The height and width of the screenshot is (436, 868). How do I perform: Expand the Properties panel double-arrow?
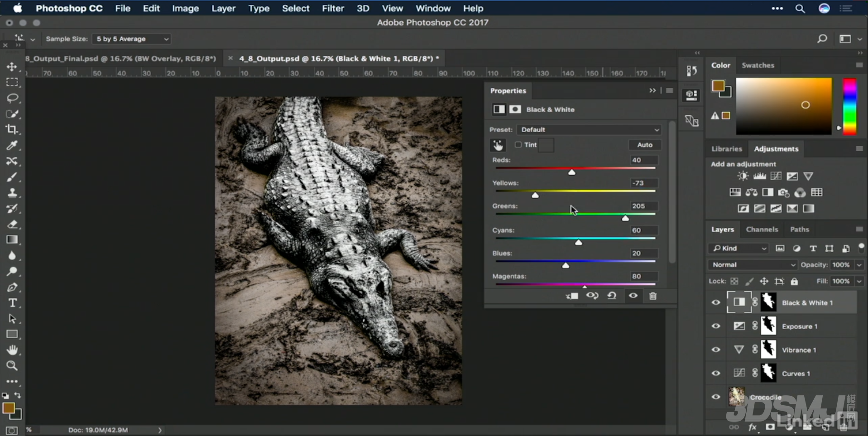(652, 91)
